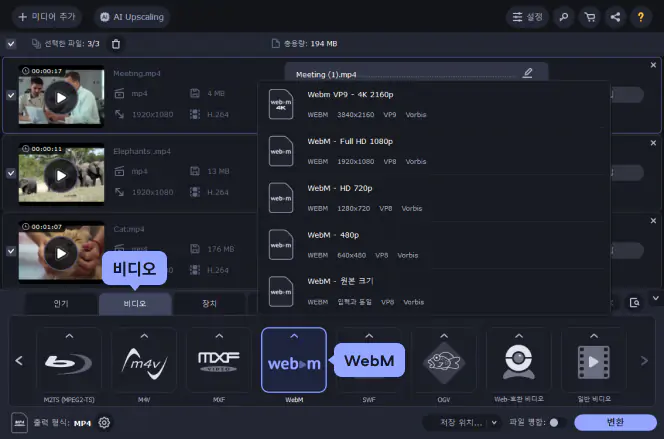Remove the Elephants.mp4 row with X
Screen dimensions: 664x439
coord(653,143)
